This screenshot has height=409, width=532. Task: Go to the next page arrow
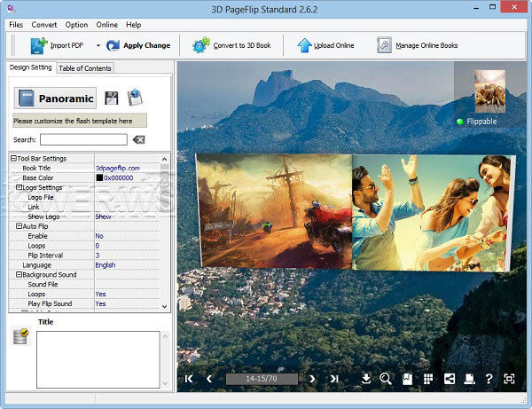312,379
